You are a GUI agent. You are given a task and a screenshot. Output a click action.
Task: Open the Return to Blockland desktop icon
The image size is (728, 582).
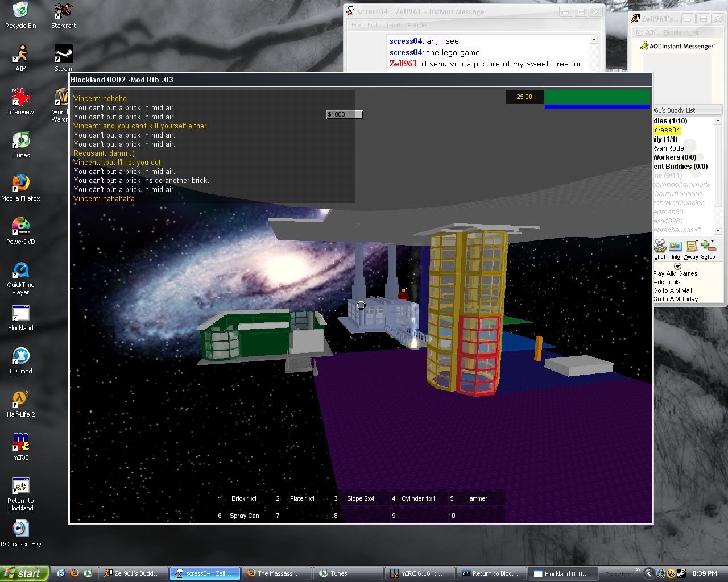click(x=20, y=494)
